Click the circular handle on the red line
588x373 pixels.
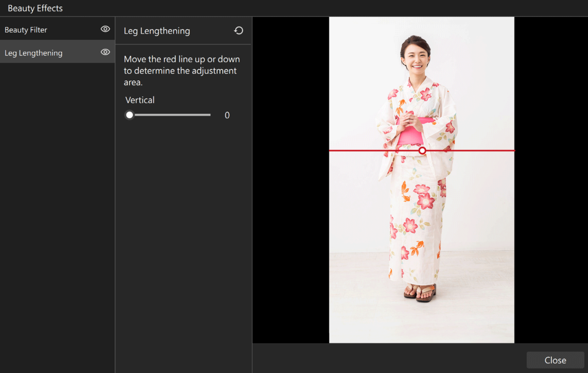(422, 150)
